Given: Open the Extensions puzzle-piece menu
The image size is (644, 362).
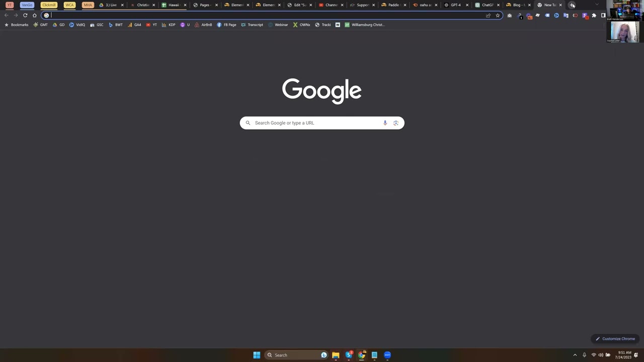Looking at the screenshot, I should (594, 15).
